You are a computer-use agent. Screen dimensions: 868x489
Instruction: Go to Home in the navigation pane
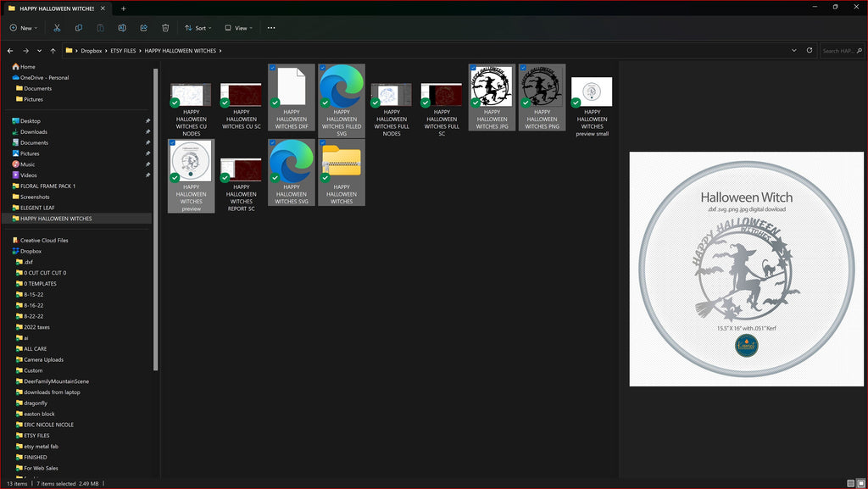pos(28,66)
